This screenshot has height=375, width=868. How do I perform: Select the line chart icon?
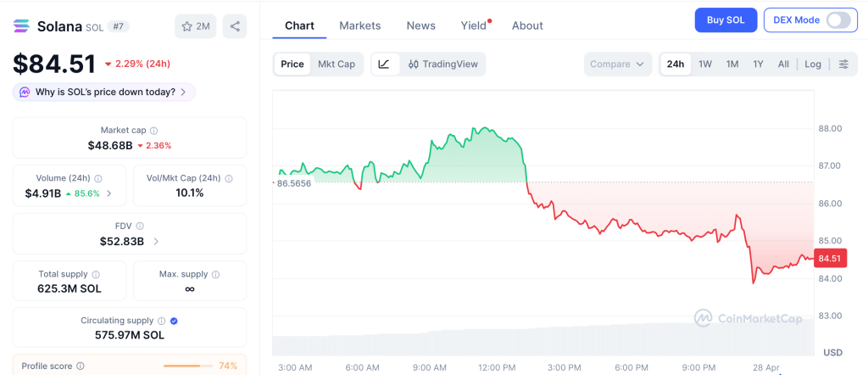384,64
